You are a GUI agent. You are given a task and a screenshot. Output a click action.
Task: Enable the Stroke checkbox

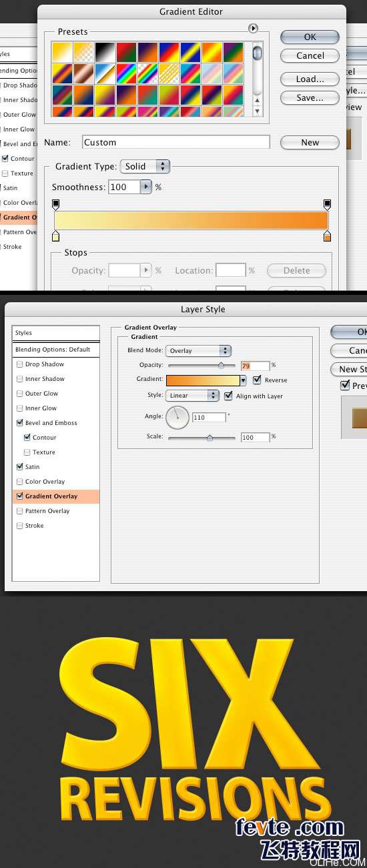point(20,526)
